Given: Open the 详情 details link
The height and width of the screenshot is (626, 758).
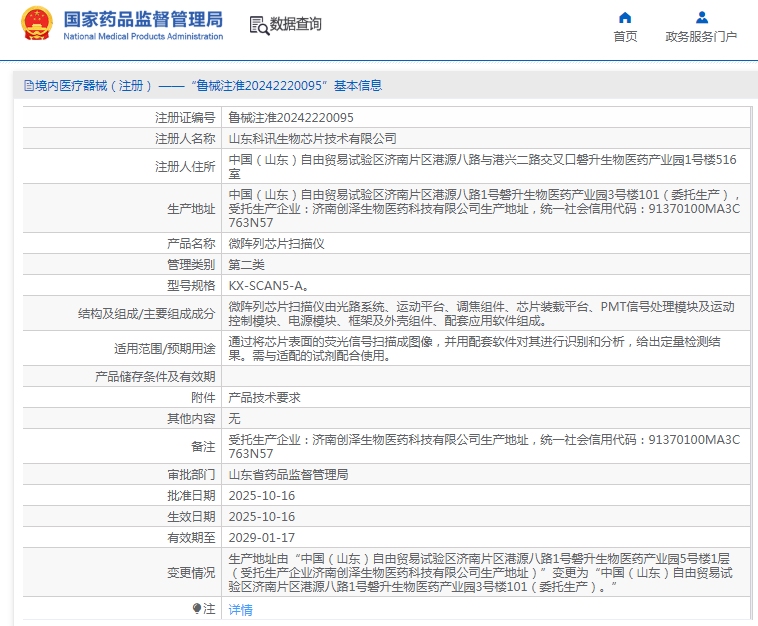Looking at the screenshot, I should click(x=240, y=610).
